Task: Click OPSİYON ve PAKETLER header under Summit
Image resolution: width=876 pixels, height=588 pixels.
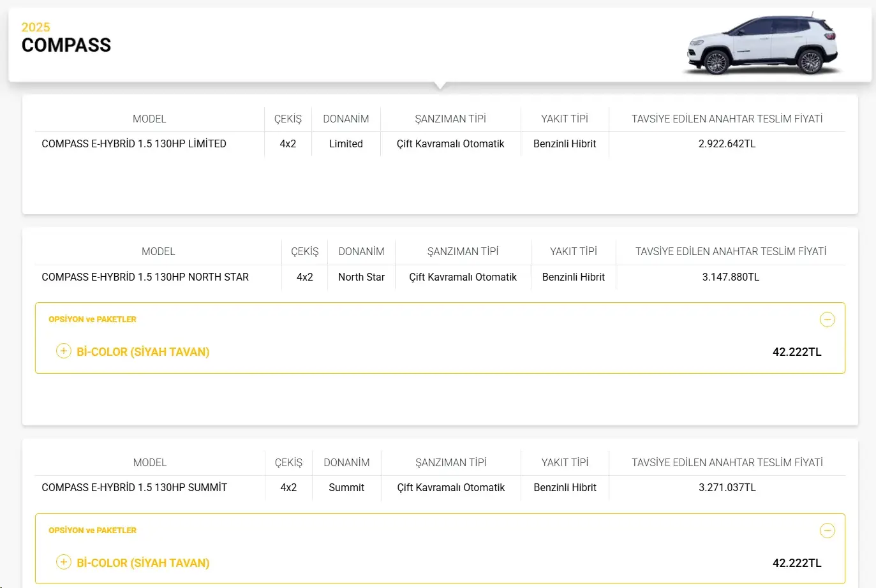Action: 93,531
